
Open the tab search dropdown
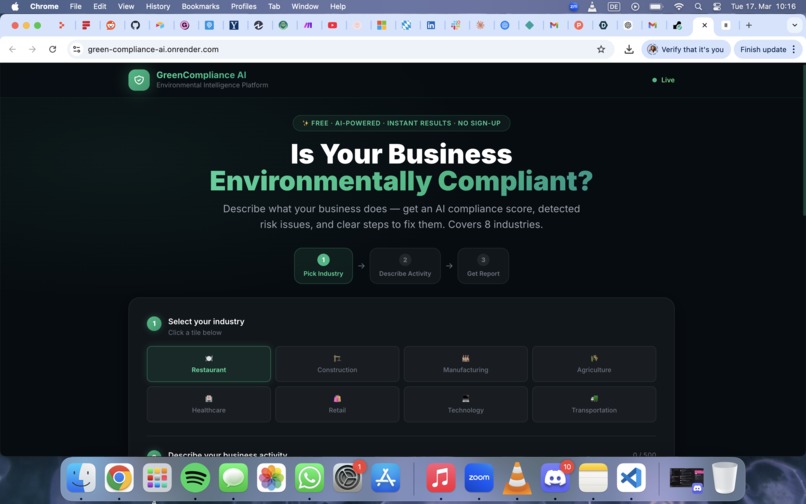click(x=795, y=25)
